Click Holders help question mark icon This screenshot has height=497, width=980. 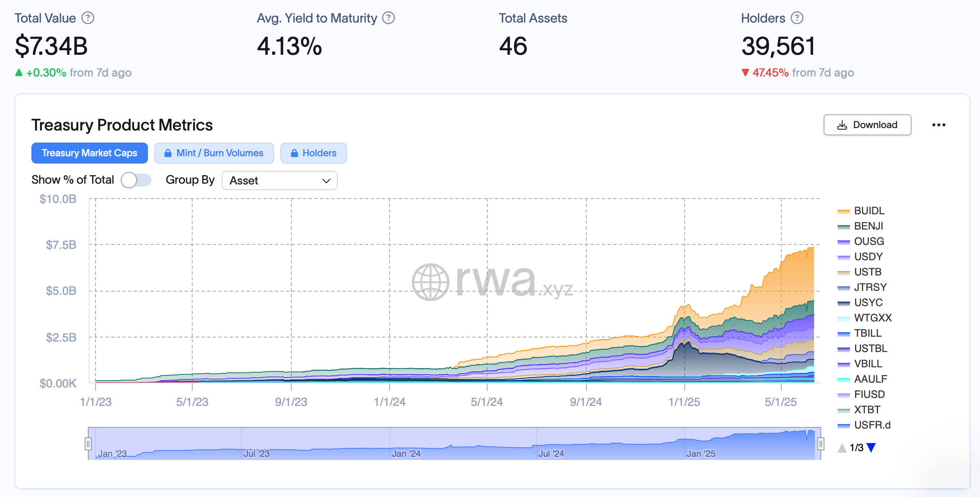(x=797, y=18)
